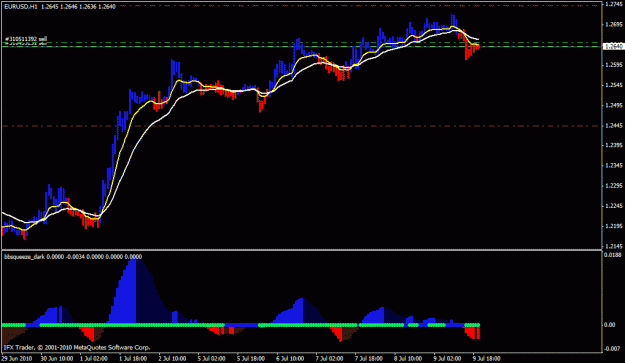Click the 9 Jul 18:00 time label
Image resolution: width=625 pixels, height=363 pixels.
(x=487, y=359)
